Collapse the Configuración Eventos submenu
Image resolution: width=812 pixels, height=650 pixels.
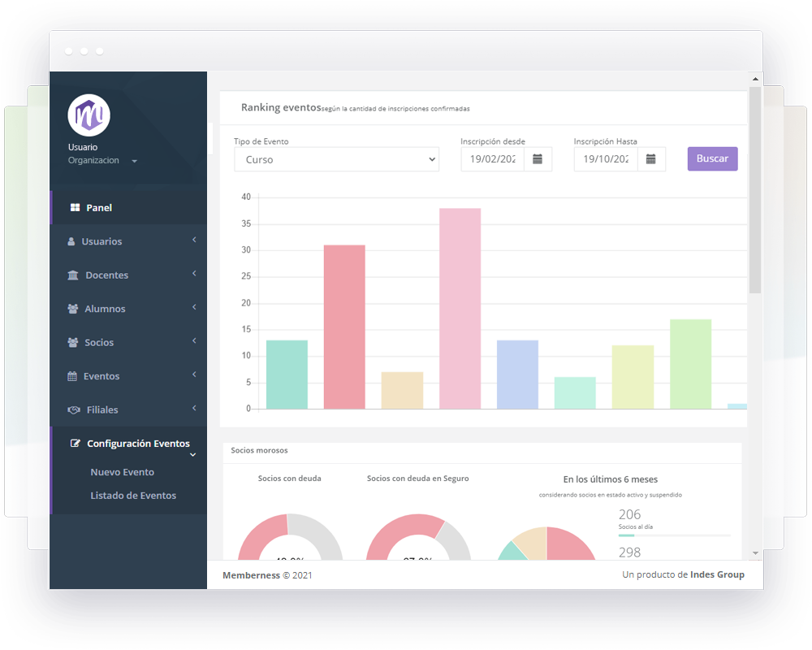tap(192, 455)
